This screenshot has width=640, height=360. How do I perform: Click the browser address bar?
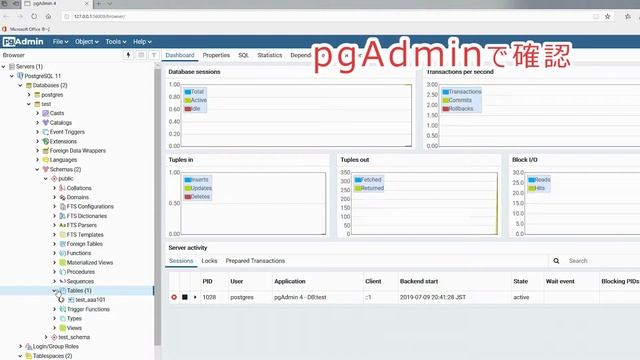pyautogui.click(x=327, y=16)
